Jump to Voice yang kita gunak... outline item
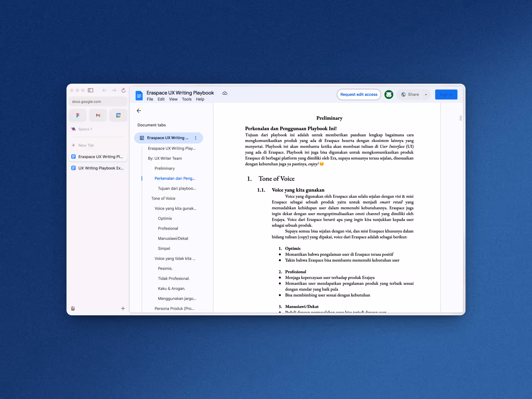Image resolution: width=532 pixels, height=399 pixels. [175, 208]
